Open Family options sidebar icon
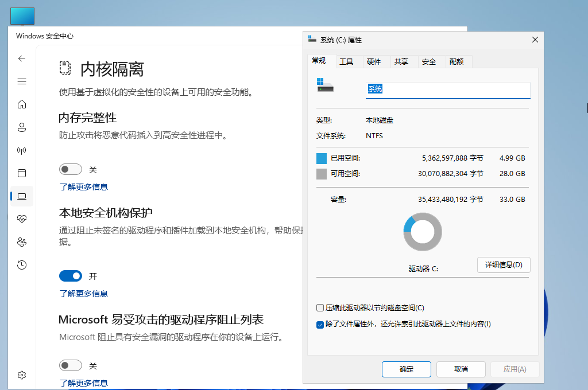The width and height of the screenshot is (588, 390). pos(22,242)
